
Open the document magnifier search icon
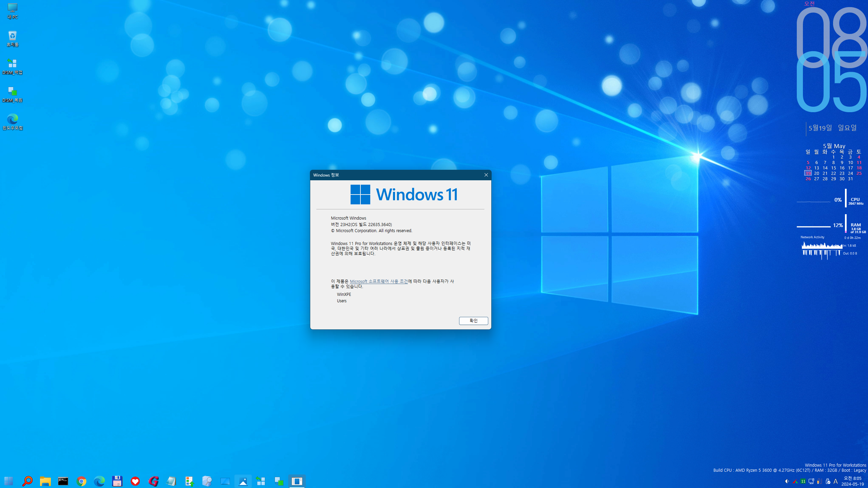pos(207,481)
